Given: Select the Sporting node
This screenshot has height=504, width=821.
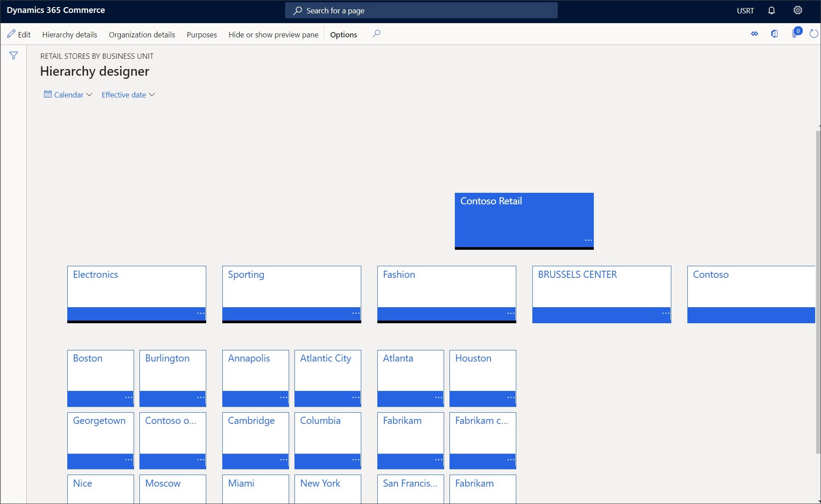Looking at the screenshot, I should pyautogui.click(x=292, y=294).
